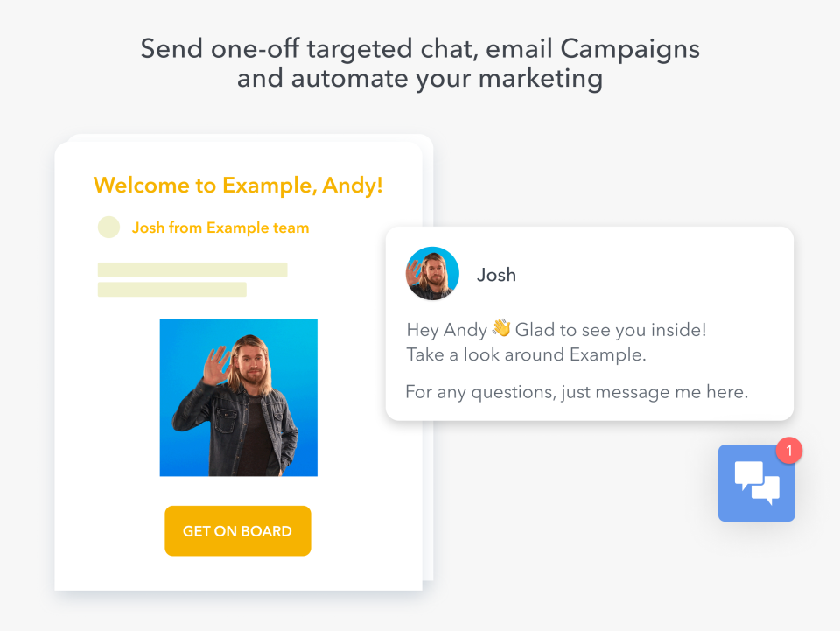This screenshot has width=840, height=631.
Task: Click the waving hand emoji in message
Action: [x=501, y=329]
